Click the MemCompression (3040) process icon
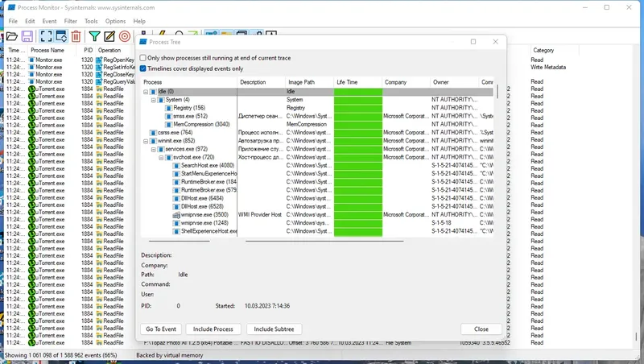Image resolution: width=644 pixels, height=364 pixels. click(168, 125)
